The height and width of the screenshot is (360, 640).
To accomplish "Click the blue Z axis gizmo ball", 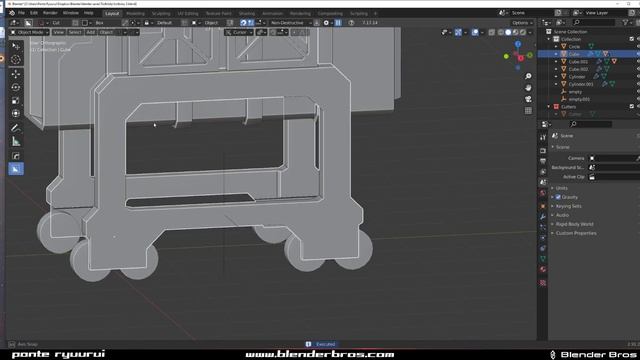I will pos(518,44).
